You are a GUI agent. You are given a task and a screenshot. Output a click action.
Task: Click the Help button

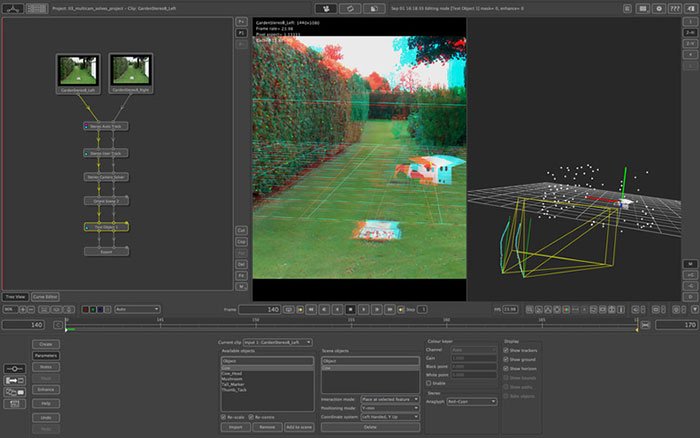pos(46,404)
